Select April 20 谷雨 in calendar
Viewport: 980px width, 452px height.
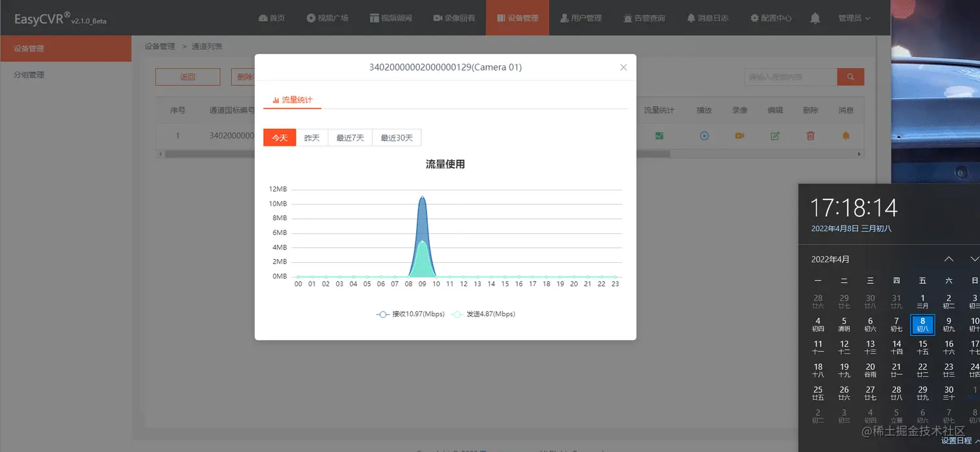pos(870,370)
